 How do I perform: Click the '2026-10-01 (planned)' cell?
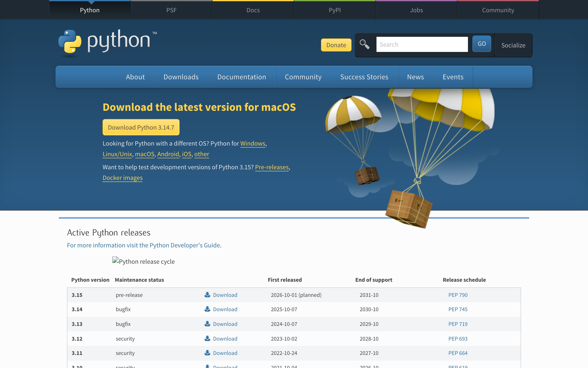tap(296, 295)
